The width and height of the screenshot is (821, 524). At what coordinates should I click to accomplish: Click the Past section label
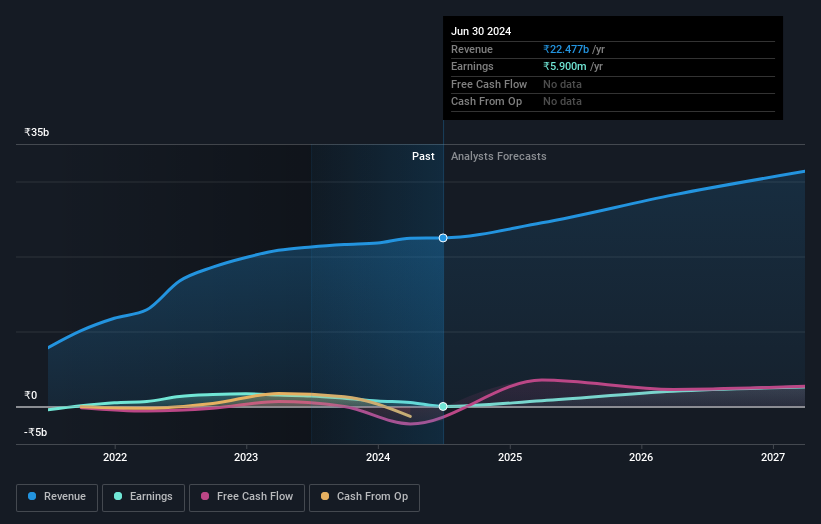click(x=423, y=157)
